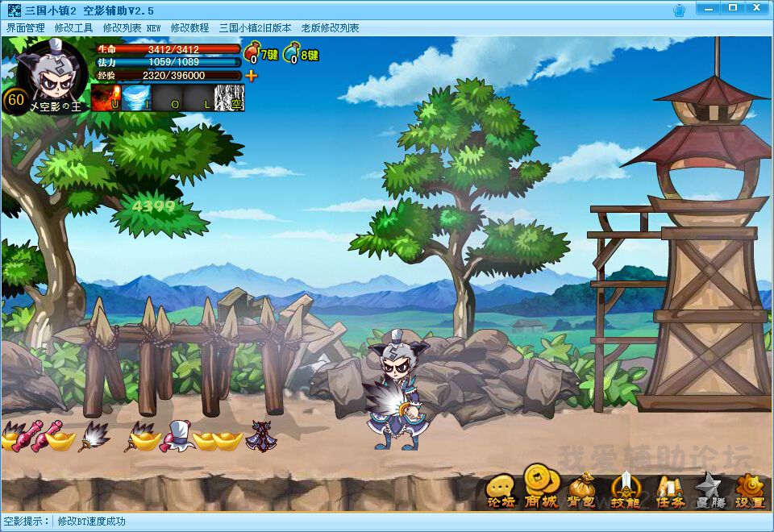The height and width of the screenshot is (532, 774).
Task: Click the 经验 experience bar
Action: pyautogui.click(x=169, y=76)
